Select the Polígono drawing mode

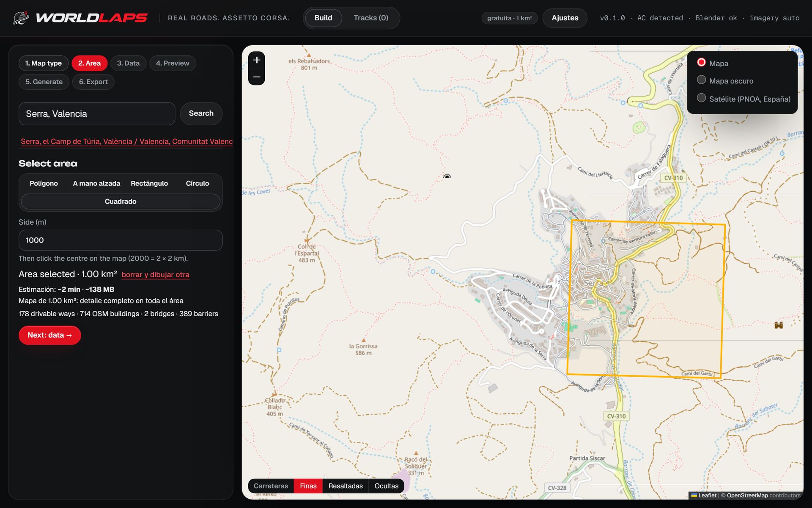pos(44,183)
